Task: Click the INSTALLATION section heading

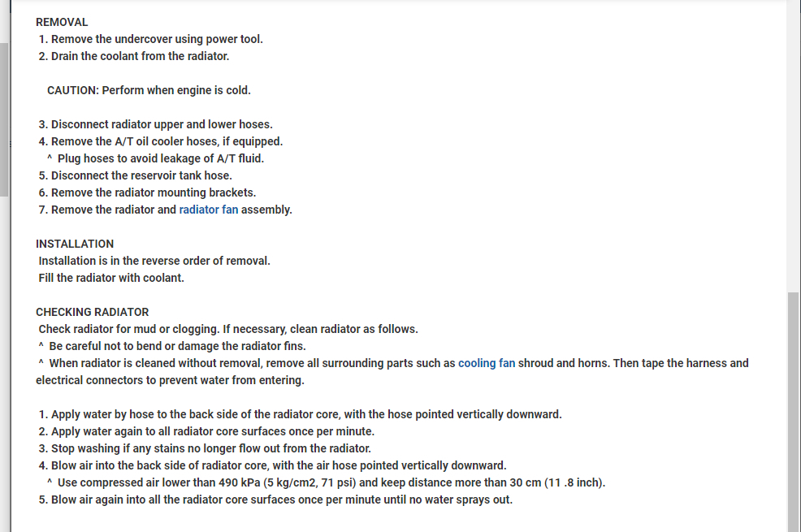Action: [75, 244]
